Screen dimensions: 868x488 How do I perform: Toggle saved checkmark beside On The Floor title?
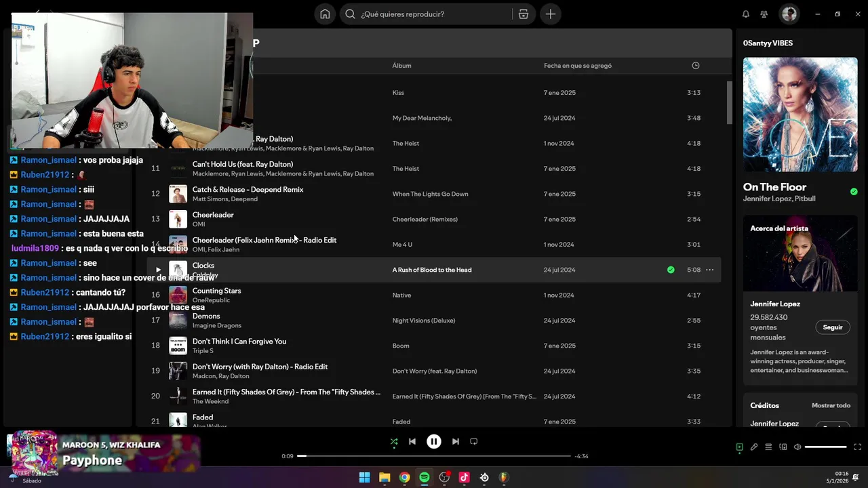pyautogui.click(x=854, y=192)
